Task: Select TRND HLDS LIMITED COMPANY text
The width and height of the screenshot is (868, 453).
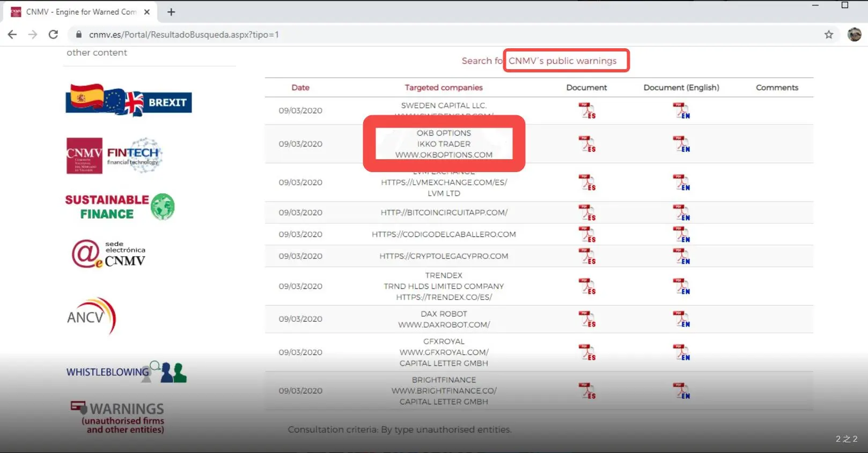Action: 444,286
